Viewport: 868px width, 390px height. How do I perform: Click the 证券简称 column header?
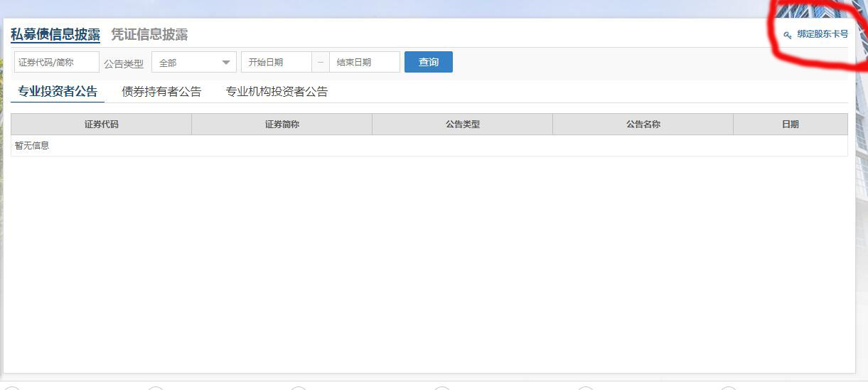[282, 125]
